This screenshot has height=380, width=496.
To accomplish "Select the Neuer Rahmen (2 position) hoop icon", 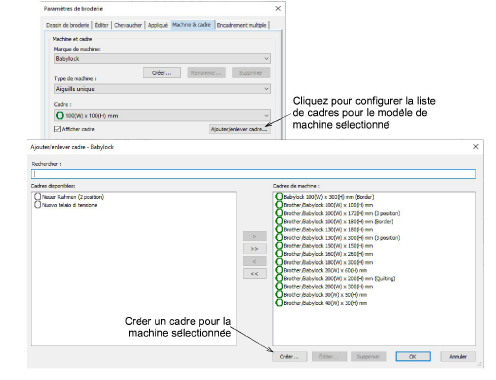I will tap(37, 197).
